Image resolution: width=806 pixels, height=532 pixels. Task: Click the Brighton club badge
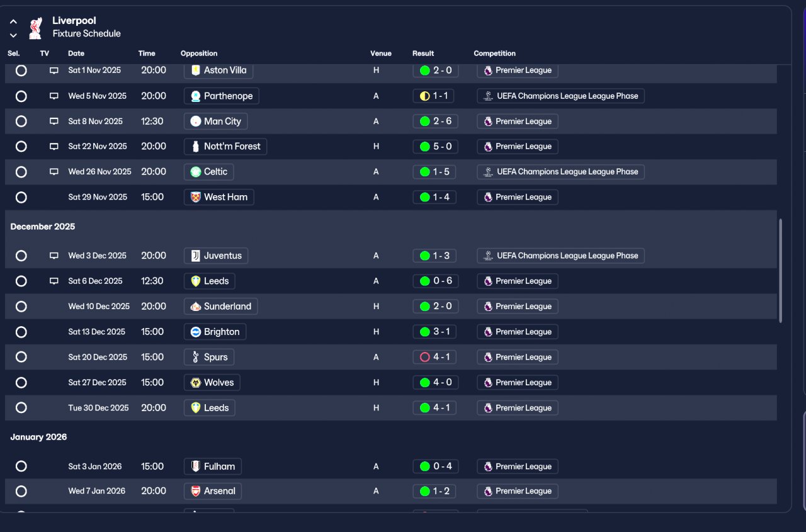tap(196, 332)
